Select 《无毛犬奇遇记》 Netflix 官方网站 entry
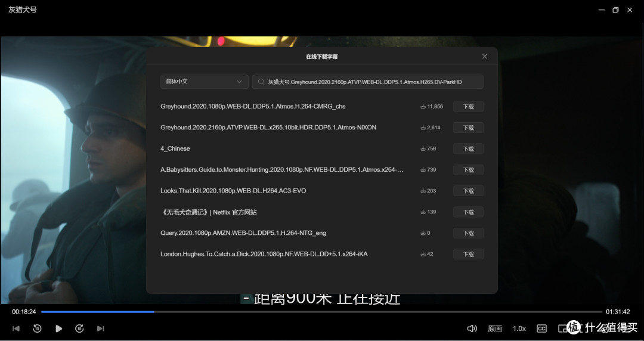Screen dimensions: 644x341 (209, 212)
